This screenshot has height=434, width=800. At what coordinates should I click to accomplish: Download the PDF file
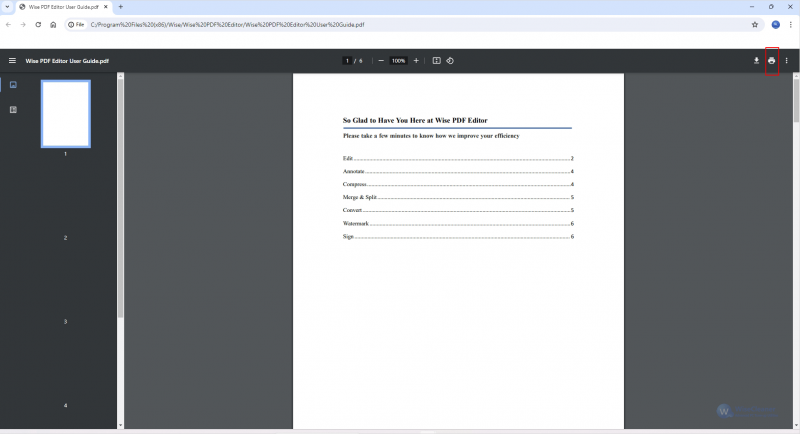756,61
